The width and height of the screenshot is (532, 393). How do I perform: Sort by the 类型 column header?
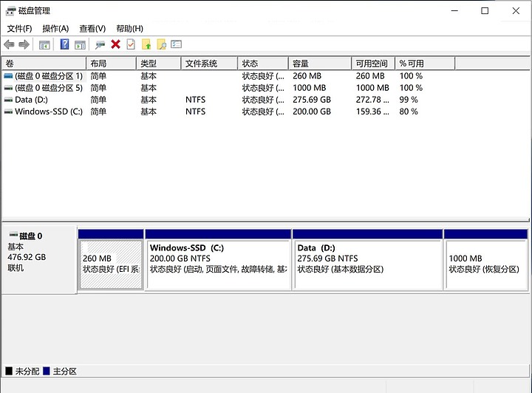tap(158, 64)
